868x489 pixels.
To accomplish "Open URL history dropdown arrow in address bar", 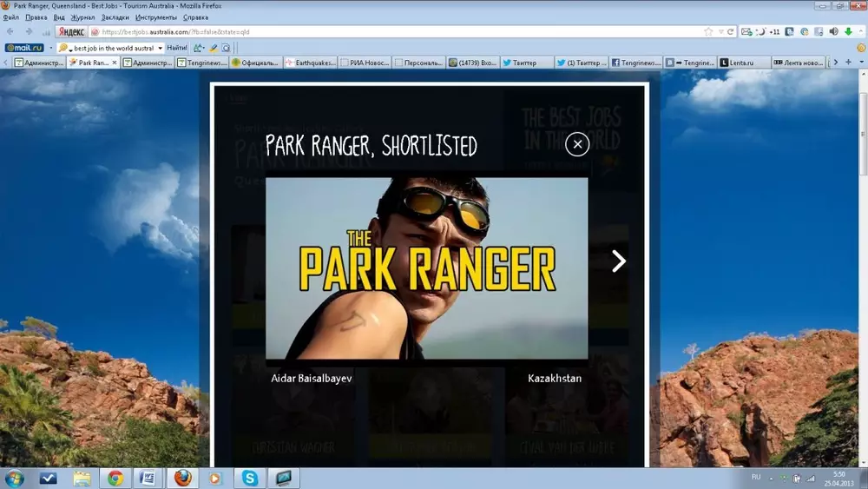I will (x=720, y=31).
